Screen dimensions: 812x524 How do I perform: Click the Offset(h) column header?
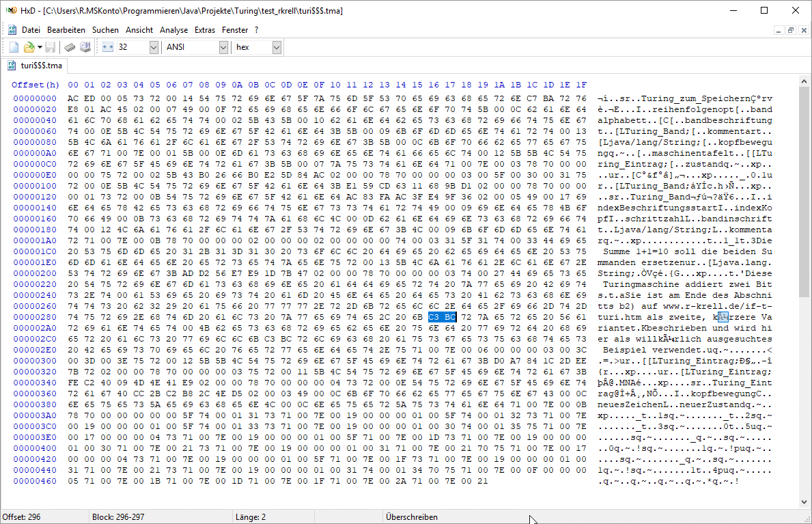pos(36,85)
